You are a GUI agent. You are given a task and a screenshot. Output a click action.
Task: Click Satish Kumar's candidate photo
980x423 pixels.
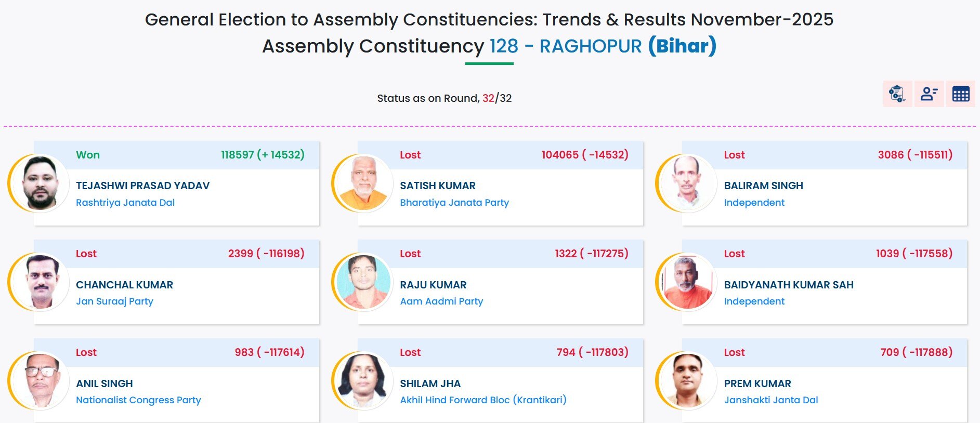click(364, 183)
